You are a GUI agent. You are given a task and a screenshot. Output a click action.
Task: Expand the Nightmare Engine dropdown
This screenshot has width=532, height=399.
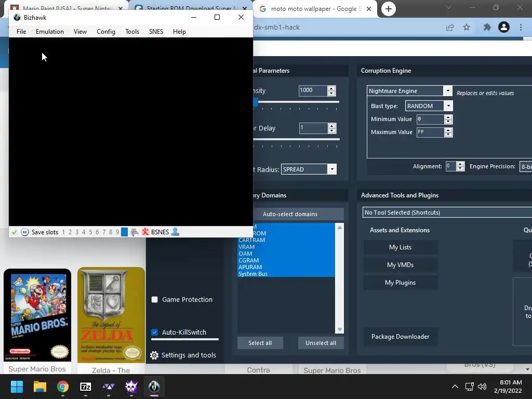[447, 90]
